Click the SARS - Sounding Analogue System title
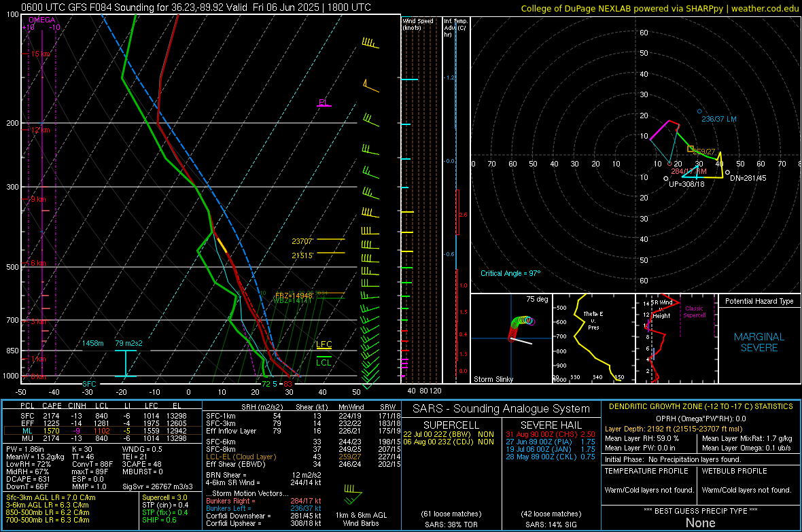 [501, 409]
